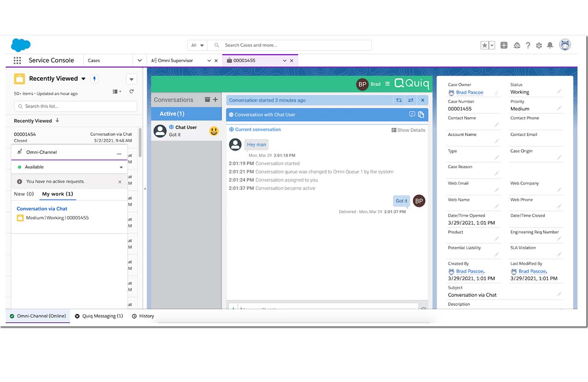Collapse list panel splitter arrow

point(145,188)
